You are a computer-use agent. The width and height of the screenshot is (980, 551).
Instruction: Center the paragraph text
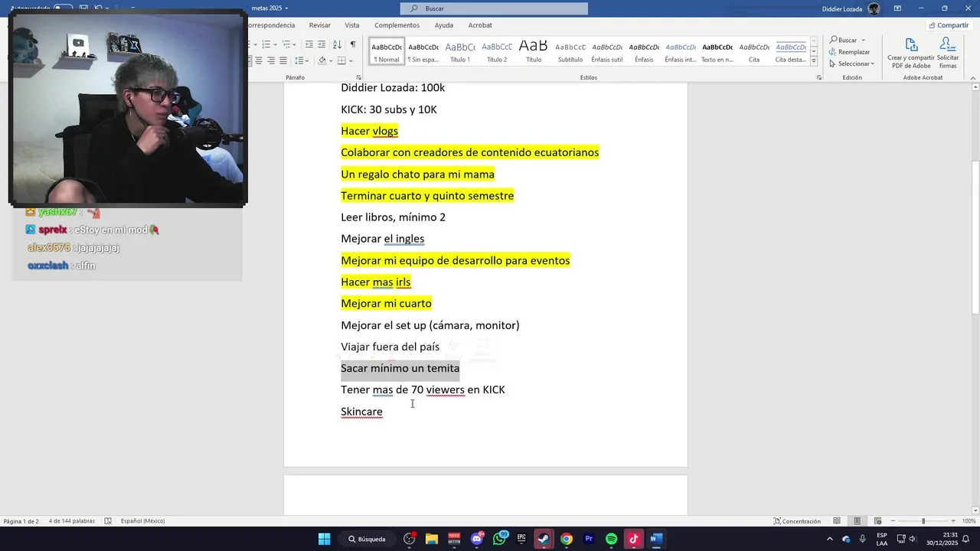click(x=259, y=60)
